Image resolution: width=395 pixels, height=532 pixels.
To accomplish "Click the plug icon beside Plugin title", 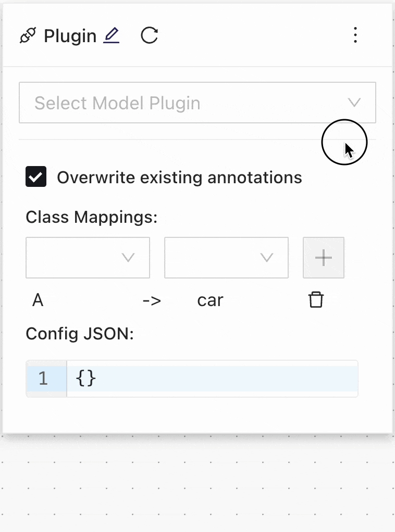I will pos(28,36).
